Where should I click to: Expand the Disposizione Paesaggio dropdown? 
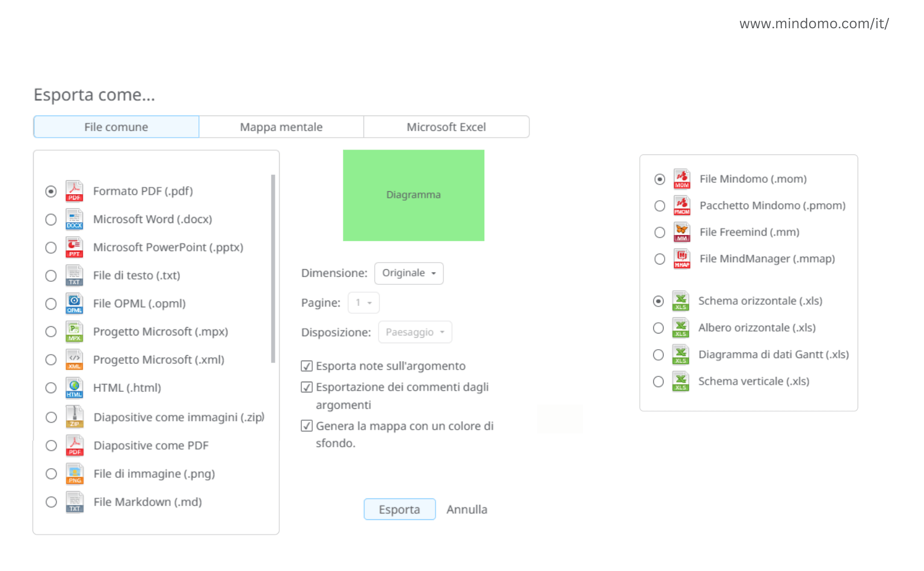pos(414,332)
